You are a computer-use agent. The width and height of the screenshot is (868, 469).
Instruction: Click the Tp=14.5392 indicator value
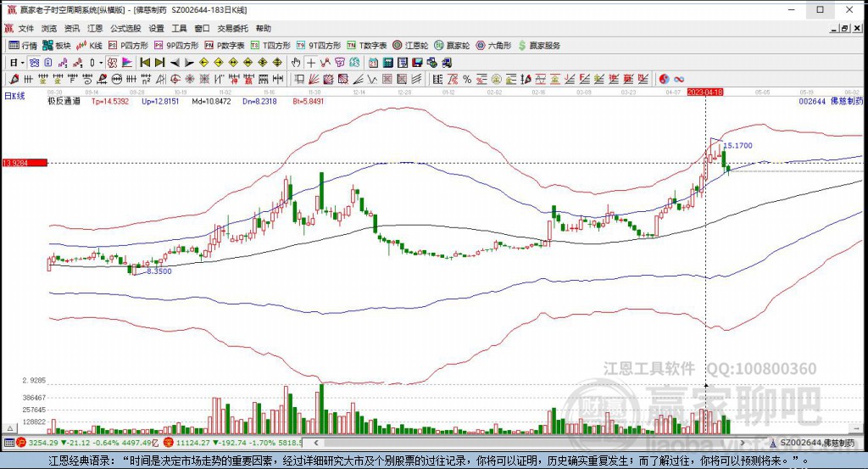110,101
